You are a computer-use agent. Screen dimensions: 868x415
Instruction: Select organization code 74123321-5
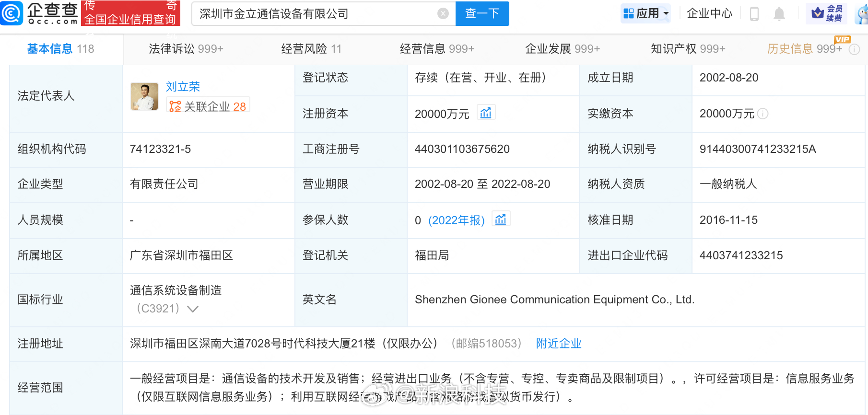160,149
